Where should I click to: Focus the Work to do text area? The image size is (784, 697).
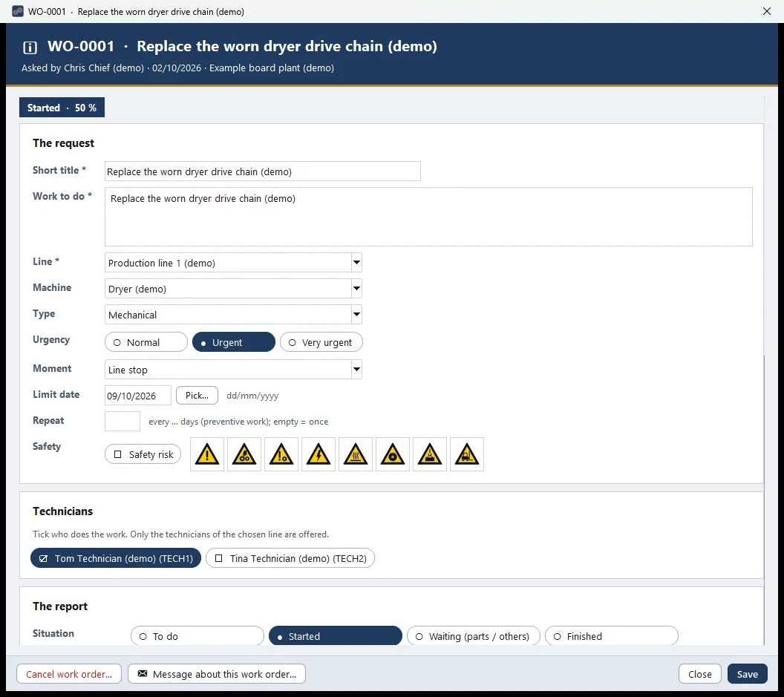[428, 217]
